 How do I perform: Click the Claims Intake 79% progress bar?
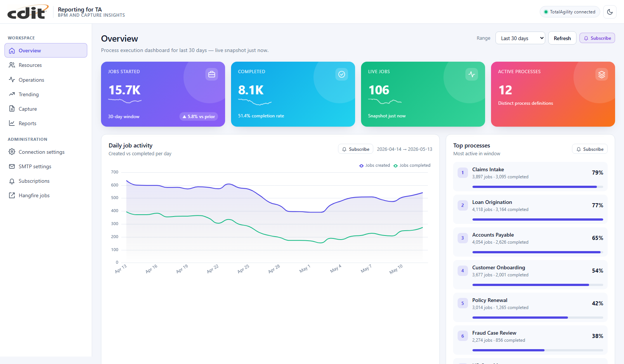click(x=537, y=187)
